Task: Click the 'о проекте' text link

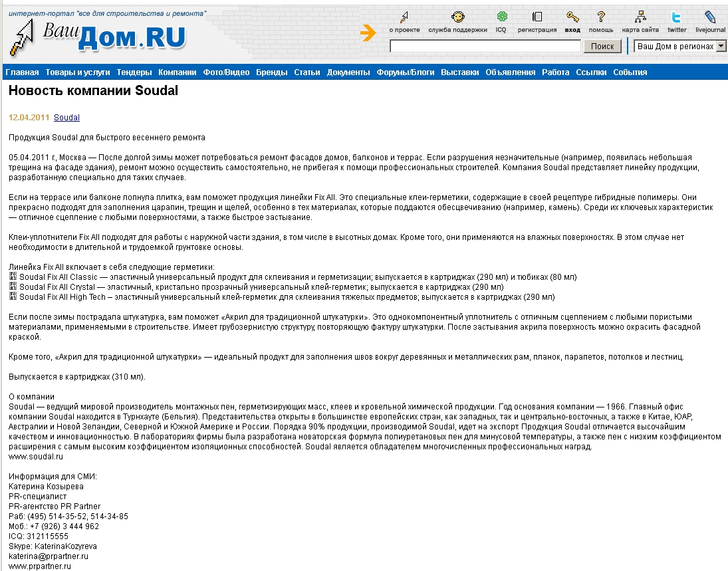Action: tap(404, 30)
